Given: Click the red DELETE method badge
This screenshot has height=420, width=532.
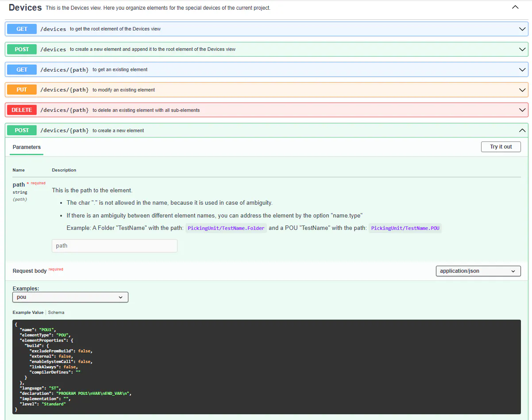Looking at the screenshot, I should pos(22,110).
